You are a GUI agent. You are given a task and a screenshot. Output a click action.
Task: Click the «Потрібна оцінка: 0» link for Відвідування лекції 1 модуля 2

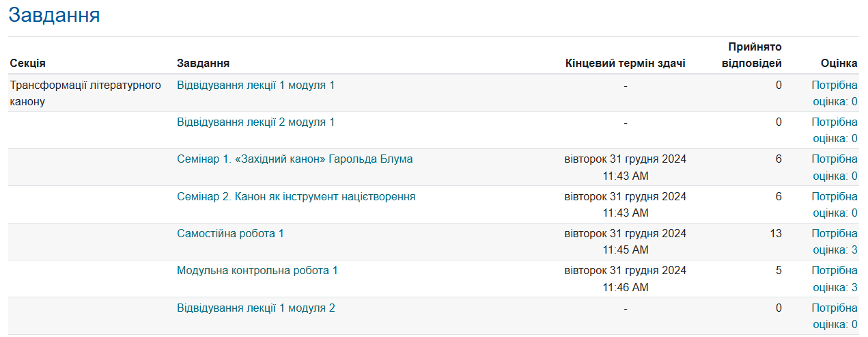pyautogui.click(x=834, y=316)
